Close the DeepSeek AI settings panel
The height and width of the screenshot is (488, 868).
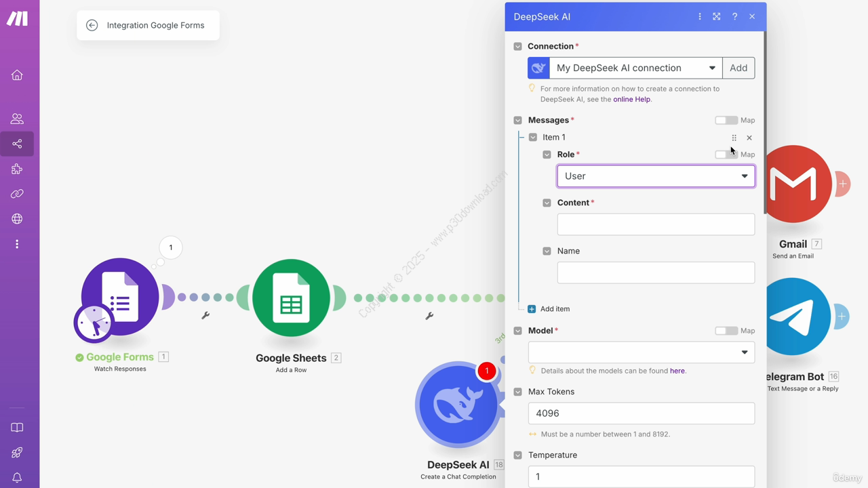(752, 16)
